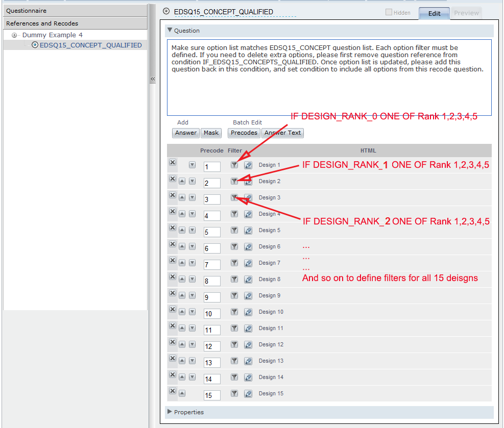
Task: Open filter for Design 6 row
Action: point(234,246)
